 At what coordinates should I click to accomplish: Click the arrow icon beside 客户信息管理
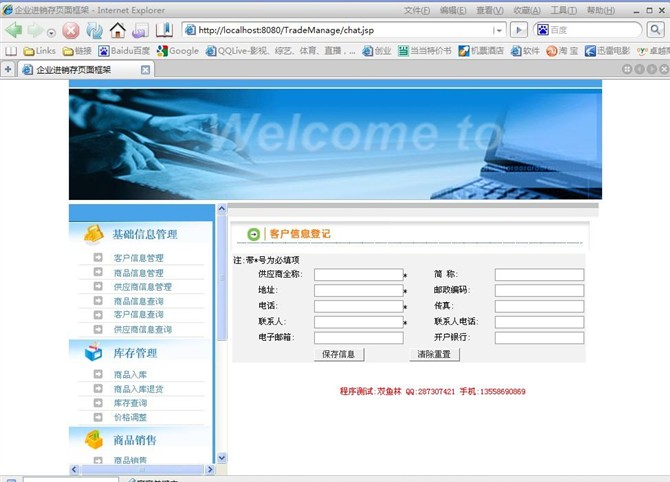(98, 257)
